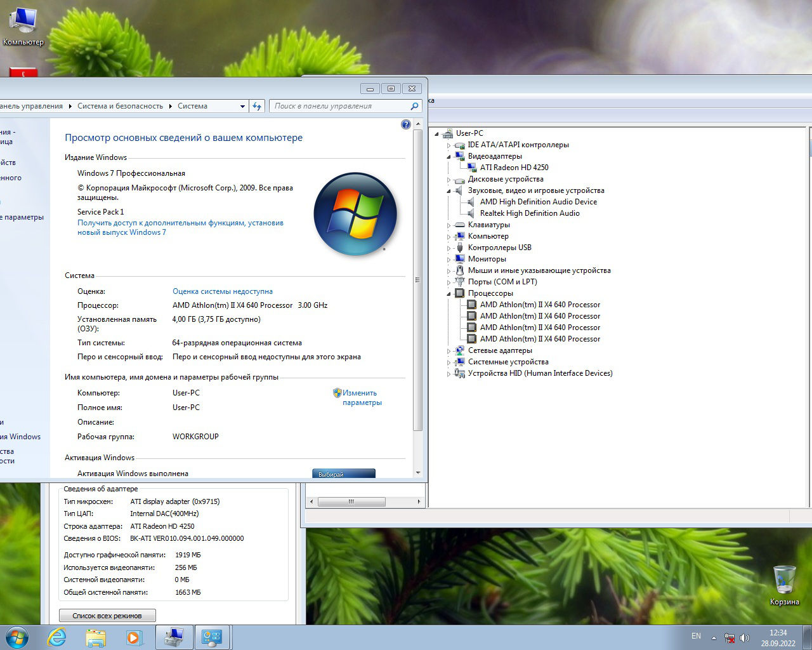Open the address bar history dropdown
Viewport: 812px width, 650px height.
point(242,107)
